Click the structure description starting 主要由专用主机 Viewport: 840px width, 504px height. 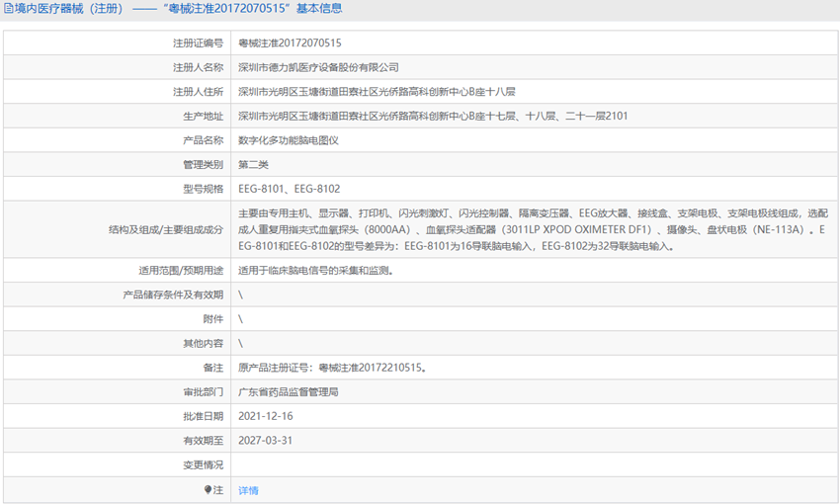click(x=533, y=230)
